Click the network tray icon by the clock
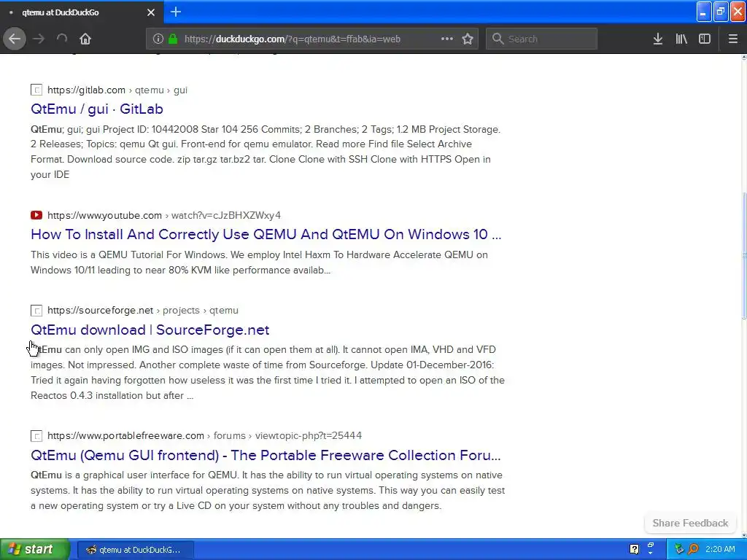Viewport: 747px width, 560px height. pyautogui.click(x=679, y=549)
